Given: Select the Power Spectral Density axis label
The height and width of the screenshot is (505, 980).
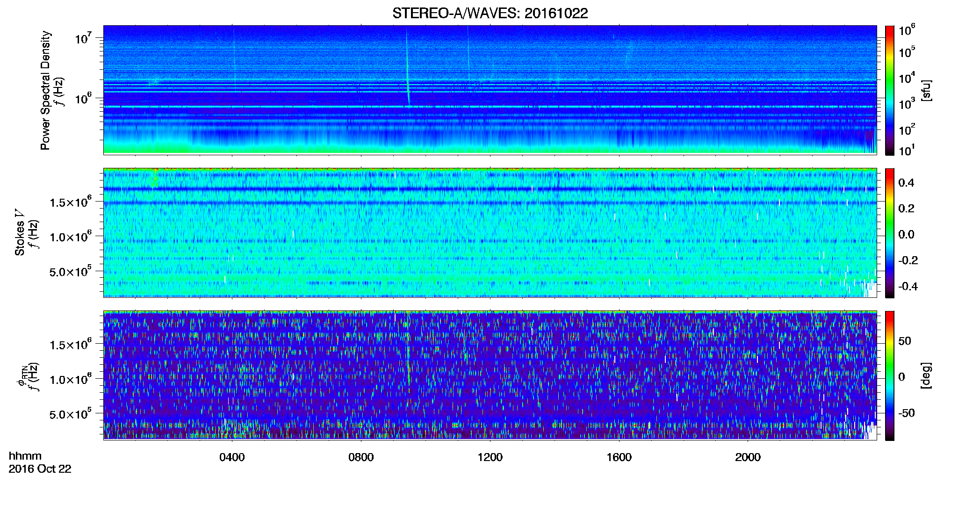Looking at the screenshot, I should click(45, 90).
